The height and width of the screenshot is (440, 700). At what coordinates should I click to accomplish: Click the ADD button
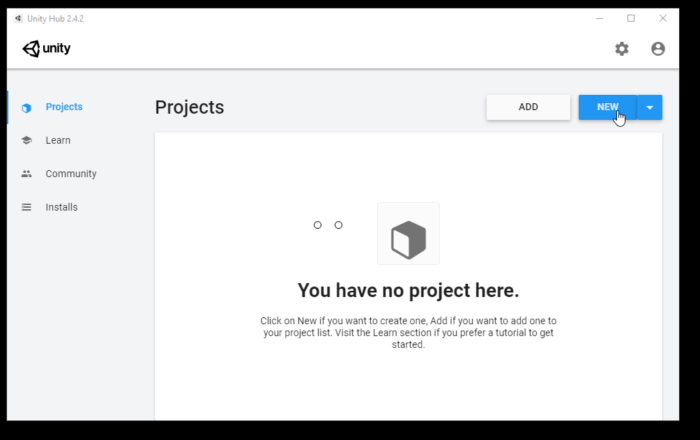coord(528,107)
